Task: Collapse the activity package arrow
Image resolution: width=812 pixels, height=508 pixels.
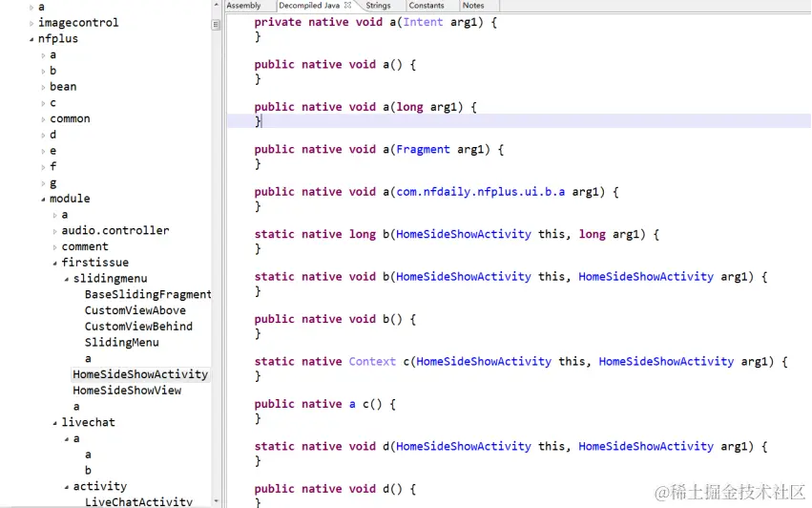Action: click(x=66, y=487)
